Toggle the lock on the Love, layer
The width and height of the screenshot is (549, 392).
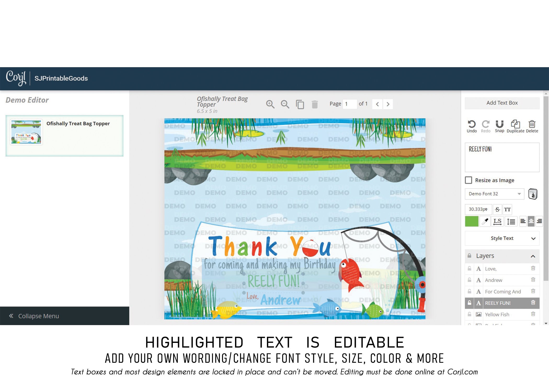click(470, 268)
